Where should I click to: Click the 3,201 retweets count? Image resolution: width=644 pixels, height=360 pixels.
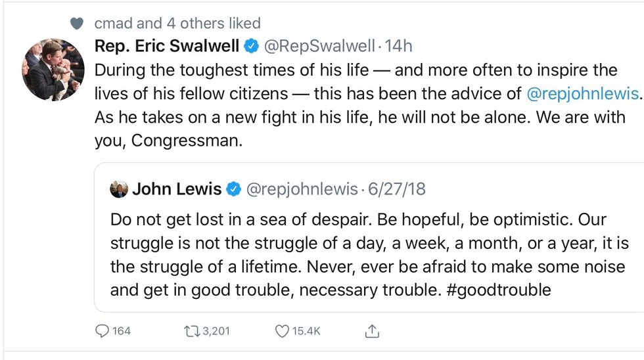coord(216,330)
